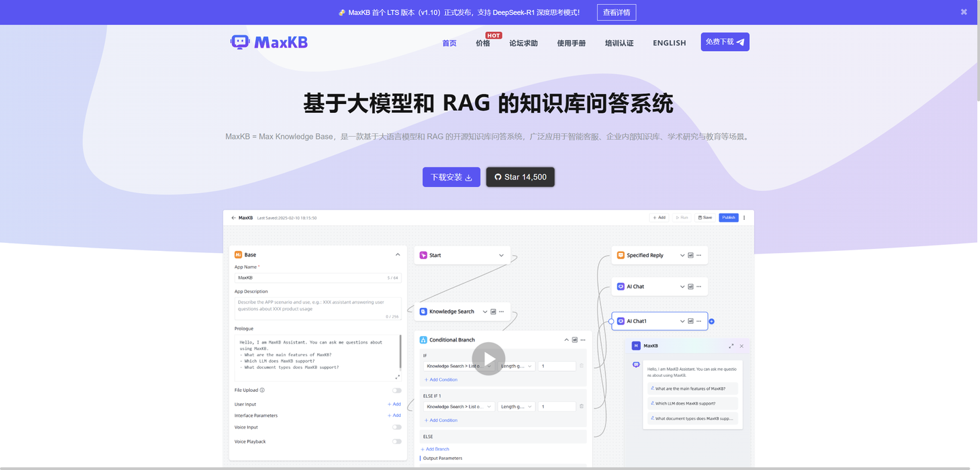Open the 使用手册 menu item
This screenshot has width=980, height=470.
[x=571, y=42]
